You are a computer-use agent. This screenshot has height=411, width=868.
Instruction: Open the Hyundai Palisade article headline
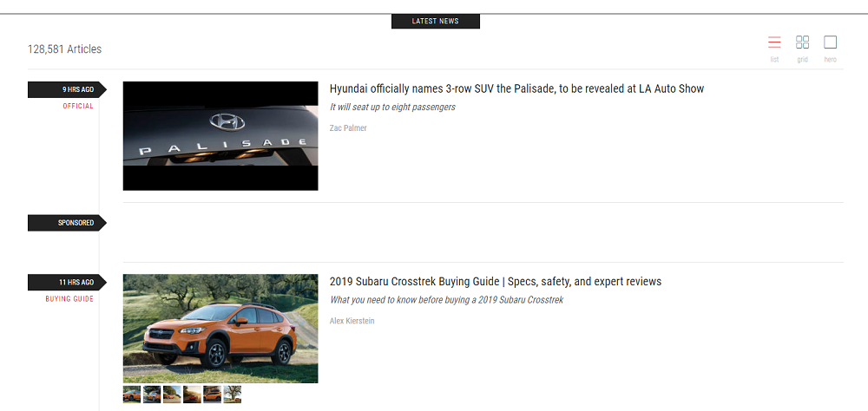click(x=516, y=88)
